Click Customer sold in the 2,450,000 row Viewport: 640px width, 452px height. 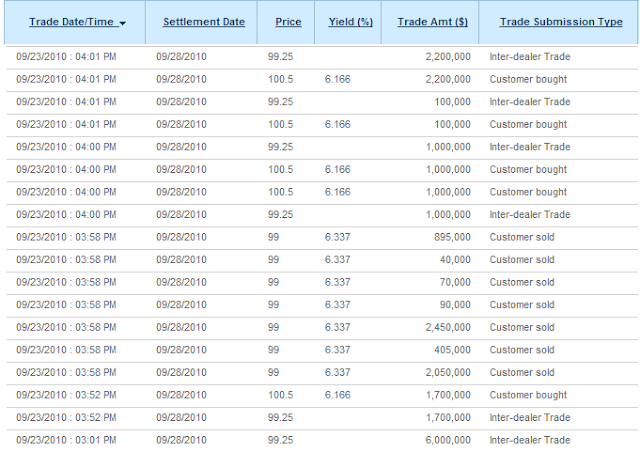[522, 327]
